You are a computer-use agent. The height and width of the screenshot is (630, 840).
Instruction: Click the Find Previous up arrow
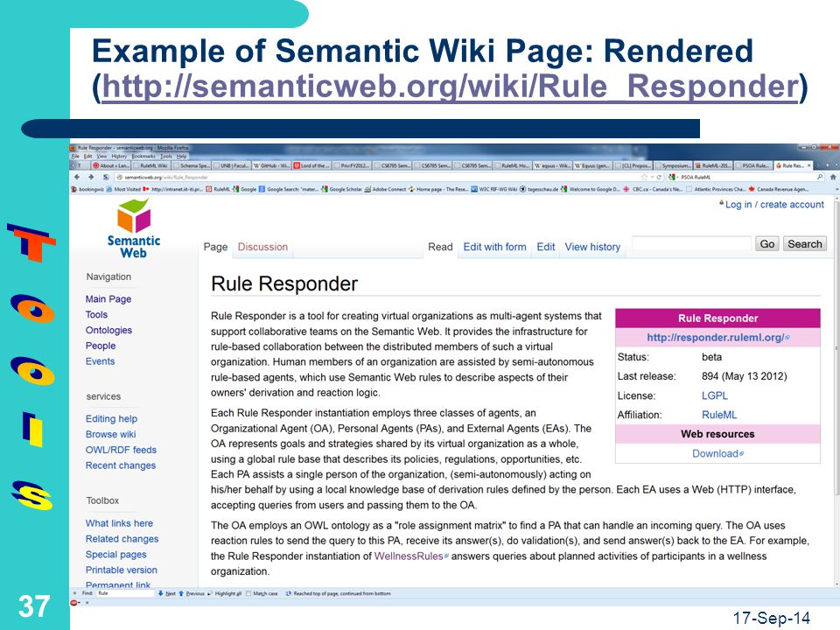pyautogui.click(x=181, y=593)
